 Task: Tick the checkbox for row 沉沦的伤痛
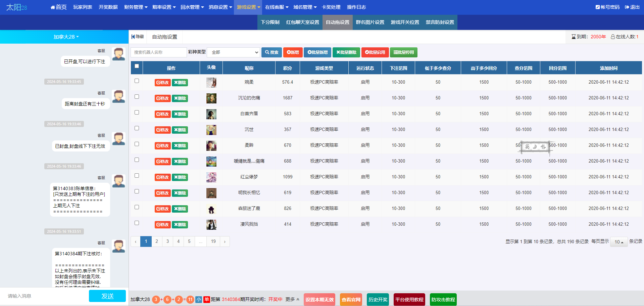137,97
